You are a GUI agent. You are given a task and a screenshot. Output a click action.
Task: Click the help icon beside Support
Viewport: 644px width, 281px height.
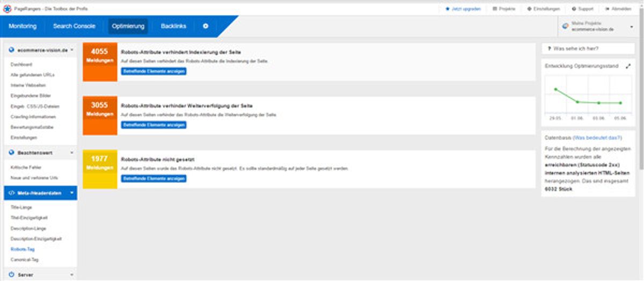pos(574,9)
